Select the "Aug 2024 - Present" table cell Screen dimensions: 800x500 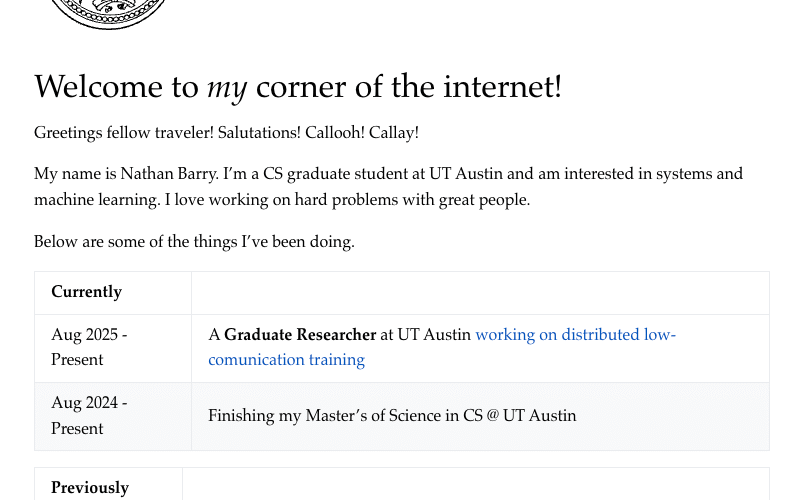coord(90,416)
